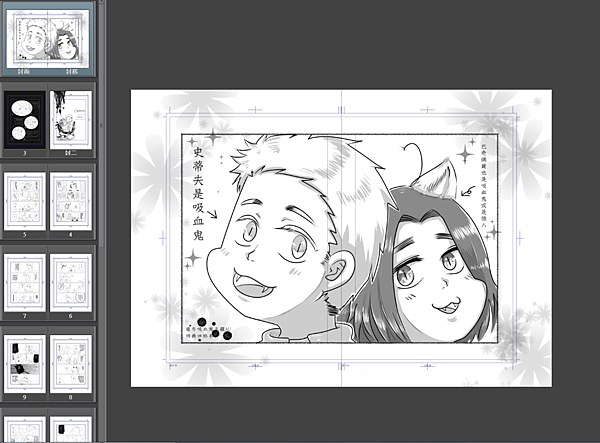
Task: Select the 封二 page thumbnail
Action: (71, 120)
